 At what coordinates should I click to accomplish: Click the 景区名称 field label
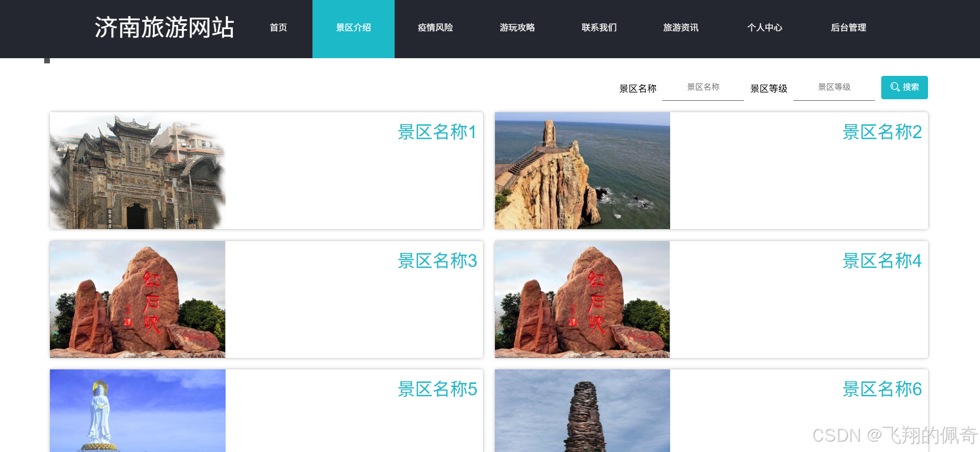tap(638, 89)
